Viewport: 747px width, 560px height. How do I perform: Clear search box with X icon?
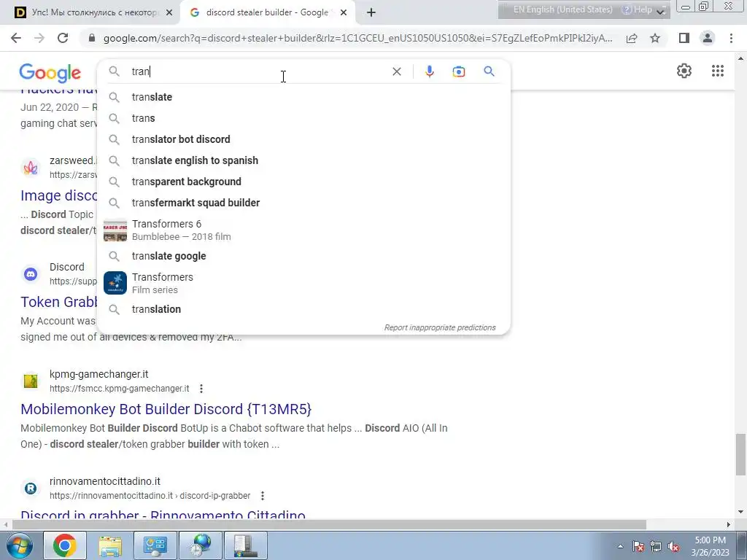(x=396, y=71)
